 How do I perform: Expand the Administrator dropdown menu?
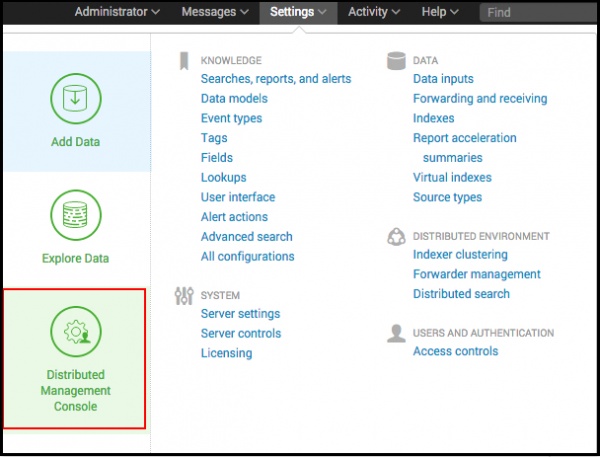coord(117,12)
